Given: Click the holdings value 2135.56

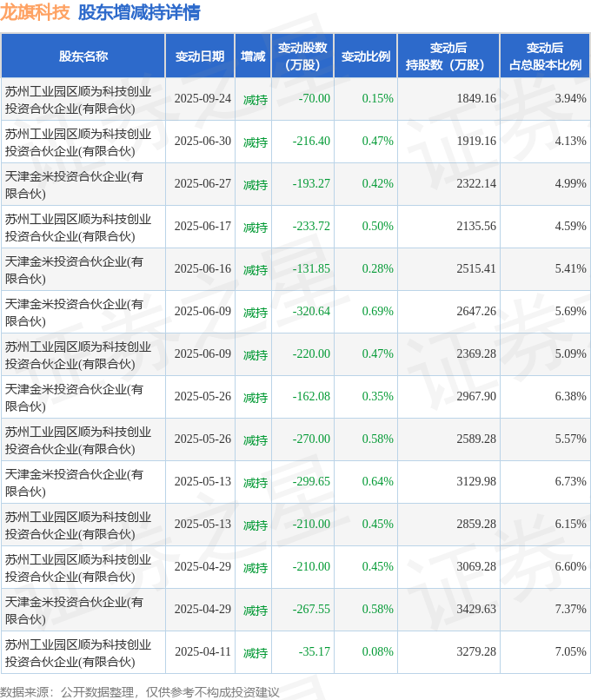Looking at the screenshot, I should coord(476,227).
